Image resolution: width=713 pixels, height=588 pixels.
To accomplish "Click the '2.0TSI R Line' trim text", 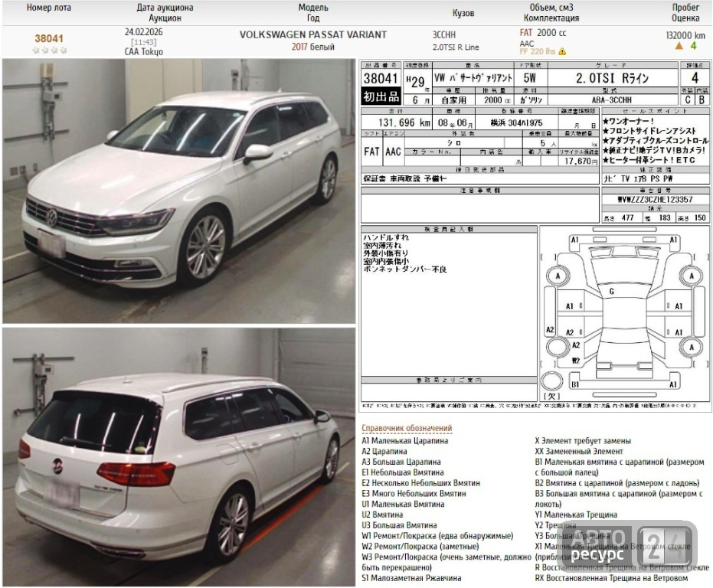I will 455,47.
